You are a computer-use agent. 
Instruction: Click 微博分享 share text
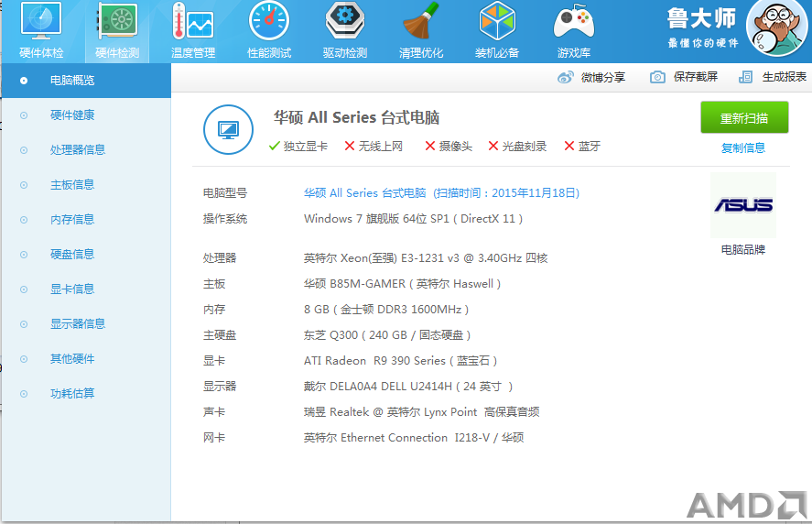tap(602, 77)
